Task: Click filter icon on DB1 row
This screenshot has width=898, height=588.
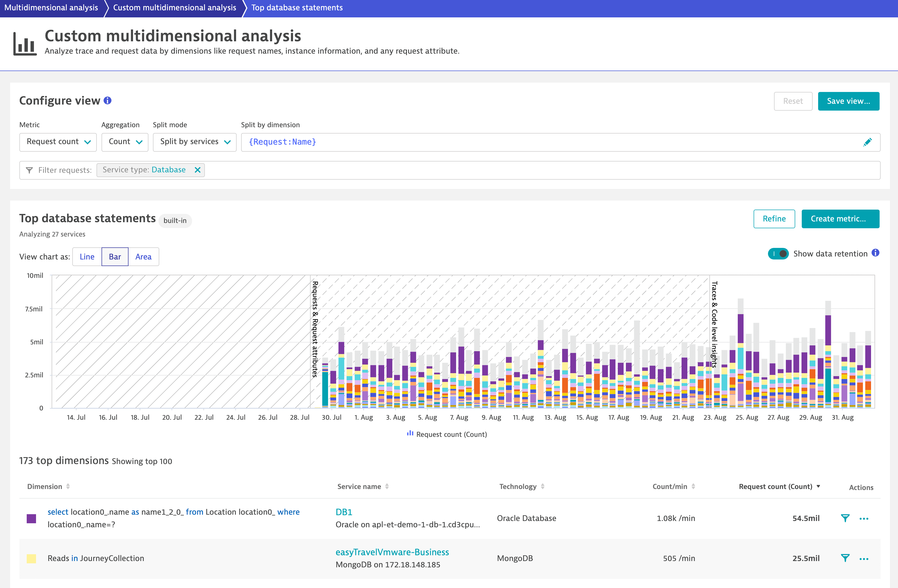Action: click(845, 518)
